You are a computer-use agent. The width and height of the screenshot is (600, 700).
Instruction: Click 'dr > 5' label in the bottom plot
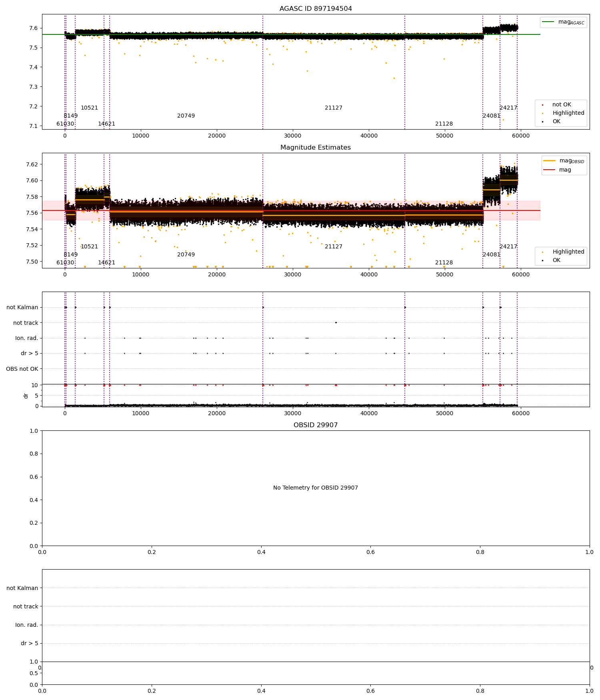[x=30, y=644]
